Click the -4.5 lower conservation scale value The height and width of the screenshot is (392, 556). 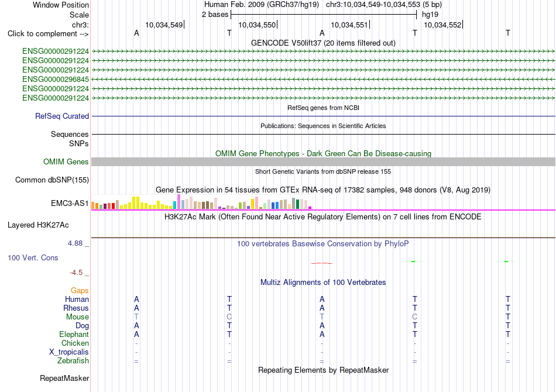coord(76,272)
